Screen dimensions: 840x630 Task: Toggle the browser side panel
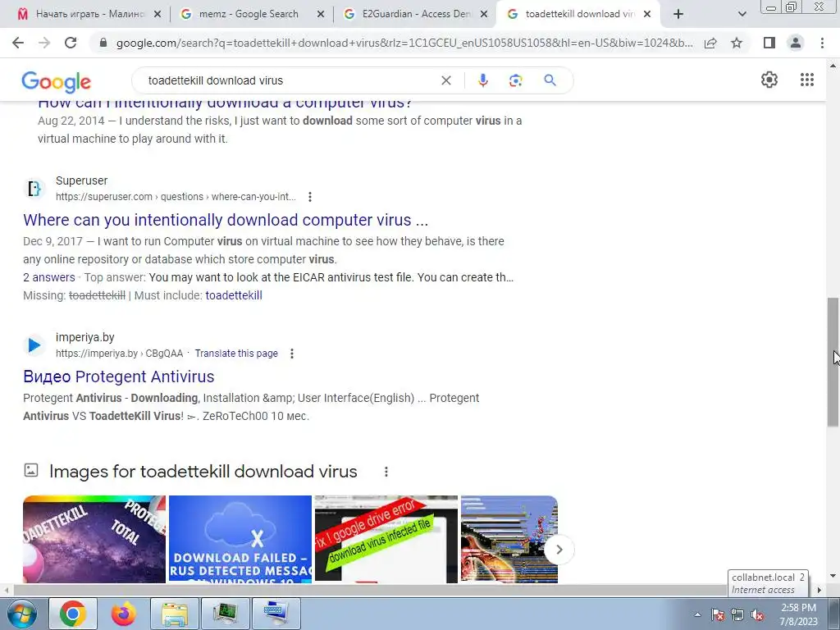(x=769, y=43)
